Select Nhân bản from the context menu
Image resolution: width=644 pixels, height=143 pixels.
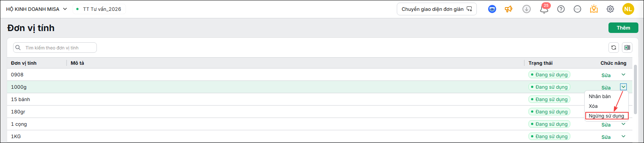point(599,96)
